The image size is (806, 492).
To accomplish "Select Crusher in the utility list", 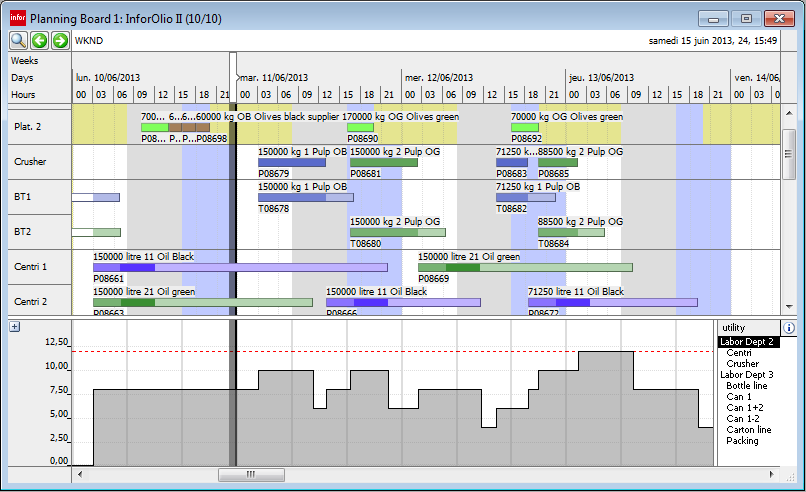I will tap(742, 364).
